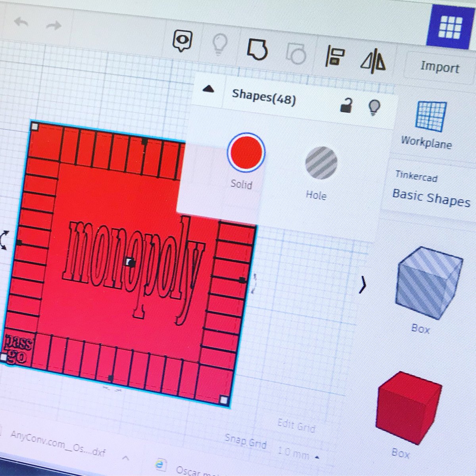Hide selected shapes using inspector lightbulb
Screen dimensions: 476x476
[x=374, y=107]
